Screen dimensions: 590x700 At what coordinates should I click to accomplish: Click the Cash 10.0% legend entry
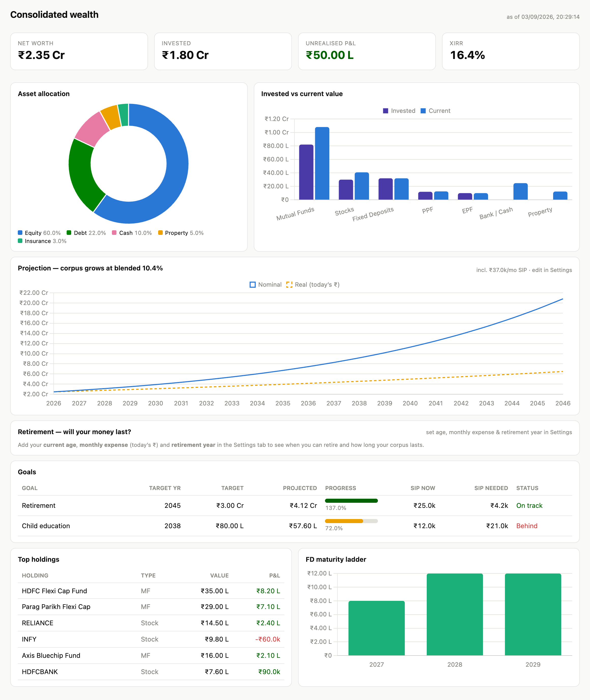click(x=132, y=233)
